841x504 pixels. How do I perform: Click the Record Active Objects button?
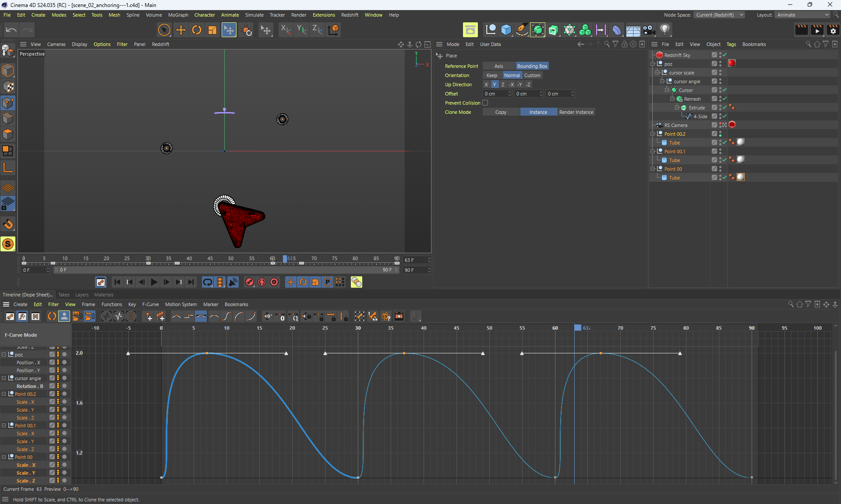249,282
